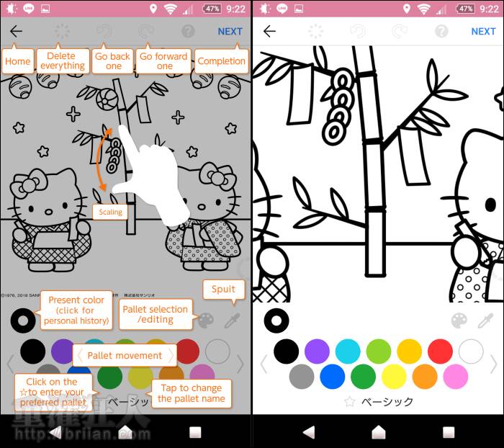The height and width of the screenshot is (448, 504).
Task: Tap the back arrow on the left screen
Action: tap(16, 31)
